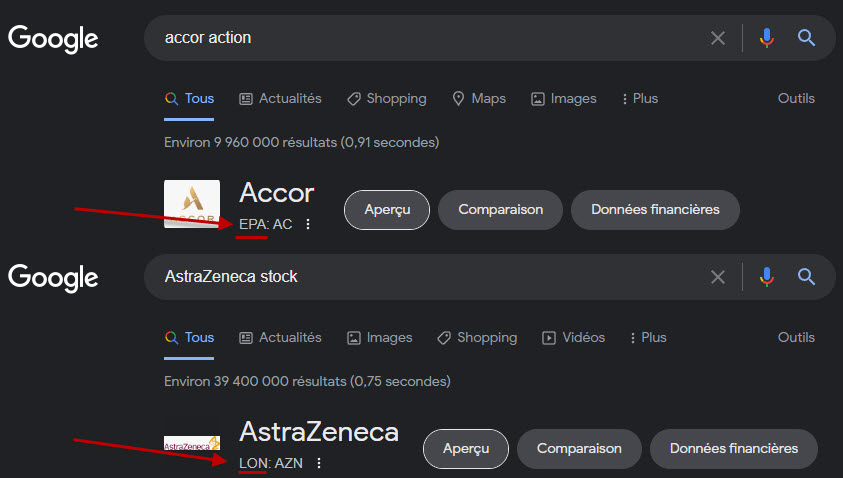Open the Images tab in AstraZeneca results

click(x=380, y=338)
